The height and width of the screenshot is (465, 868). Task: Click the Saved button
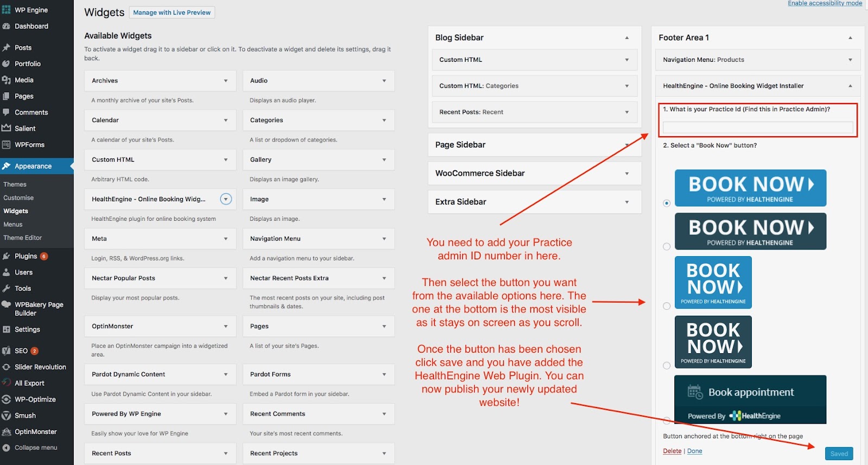(x=839, y=454)
